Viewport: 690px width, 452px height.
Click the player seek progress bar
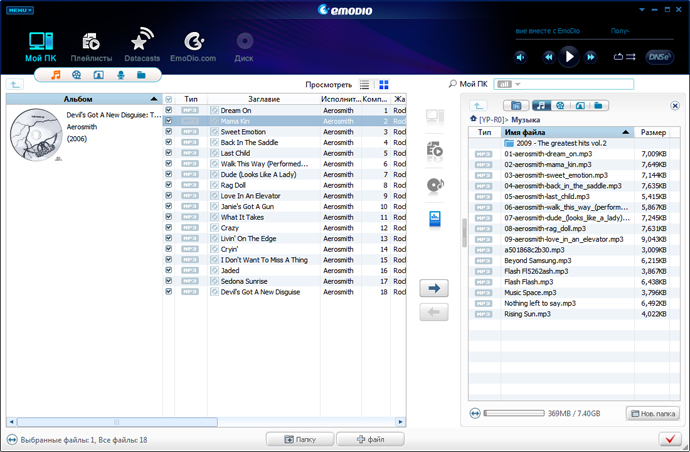[x=595, y=40]
